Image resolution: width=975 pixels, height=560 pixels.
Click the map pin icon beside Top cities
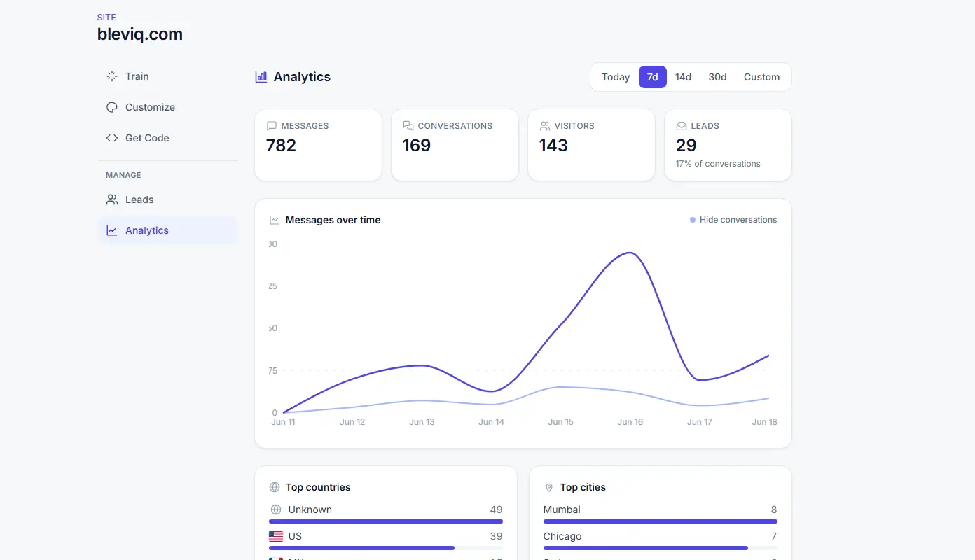pyautogui.click(x=549, y=487)
